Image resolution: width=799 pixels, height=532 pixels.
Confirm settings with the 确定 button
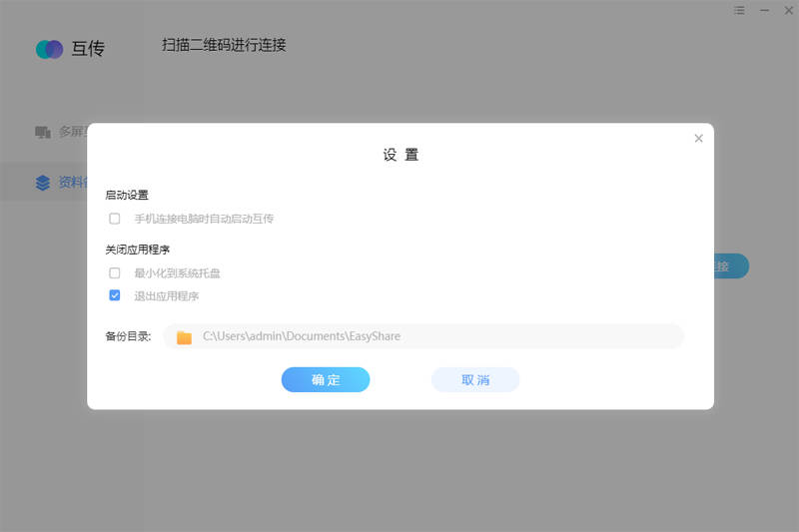pos(326,379)
